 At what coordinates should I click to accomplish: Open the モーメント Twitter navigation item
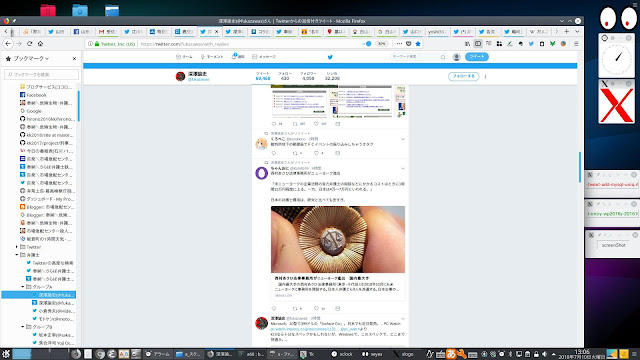(212, 57)
